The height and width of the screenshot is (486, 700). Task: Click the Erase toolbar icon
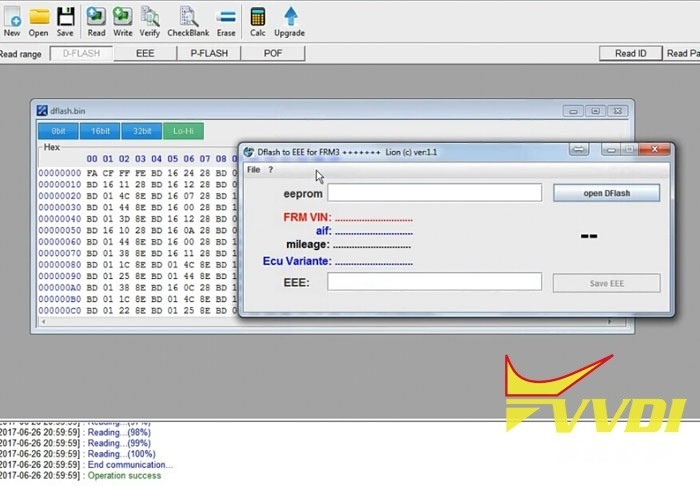coord(226,21)
